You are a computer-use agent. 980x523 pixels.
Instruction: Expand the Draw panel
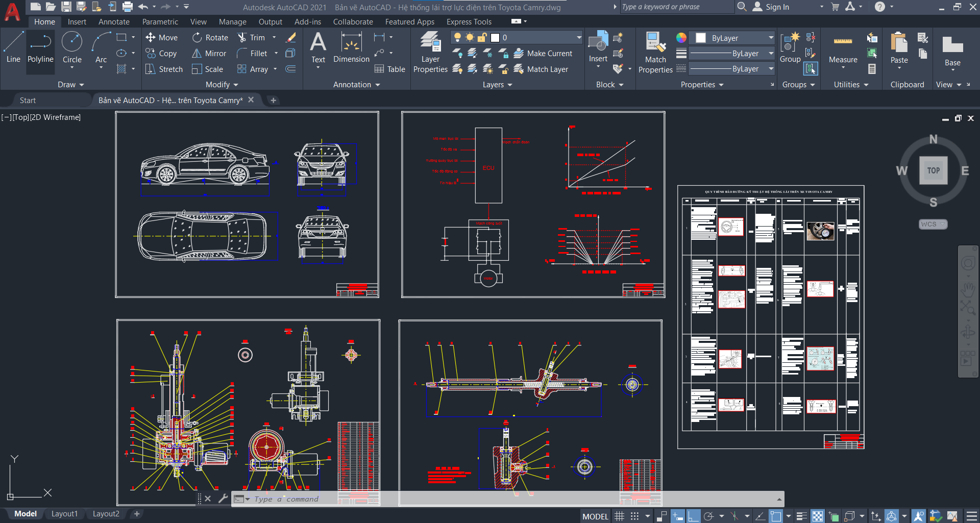click(x=71, y=84)
